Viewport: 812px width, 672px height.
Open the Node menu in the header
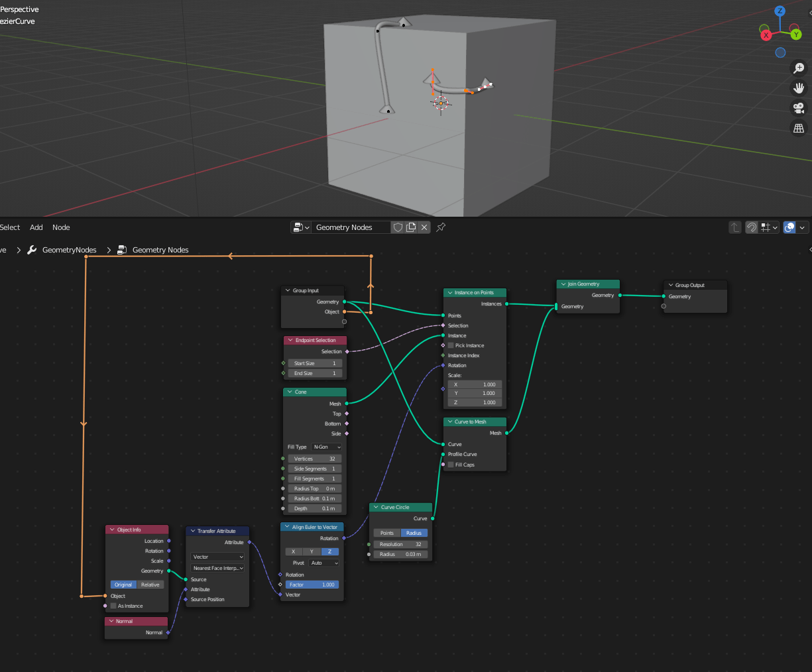coord(61,227)
